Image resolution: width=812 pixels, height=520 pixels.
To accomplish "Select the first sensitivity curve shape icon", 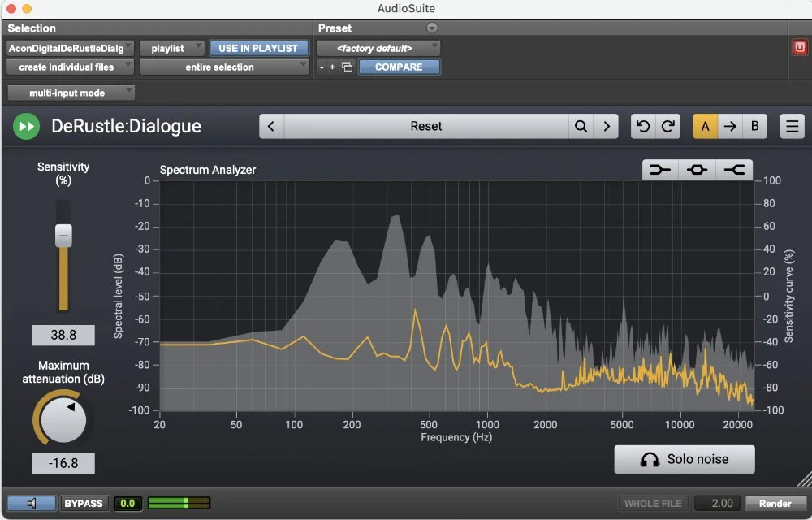I will click(x=660, y=170).
